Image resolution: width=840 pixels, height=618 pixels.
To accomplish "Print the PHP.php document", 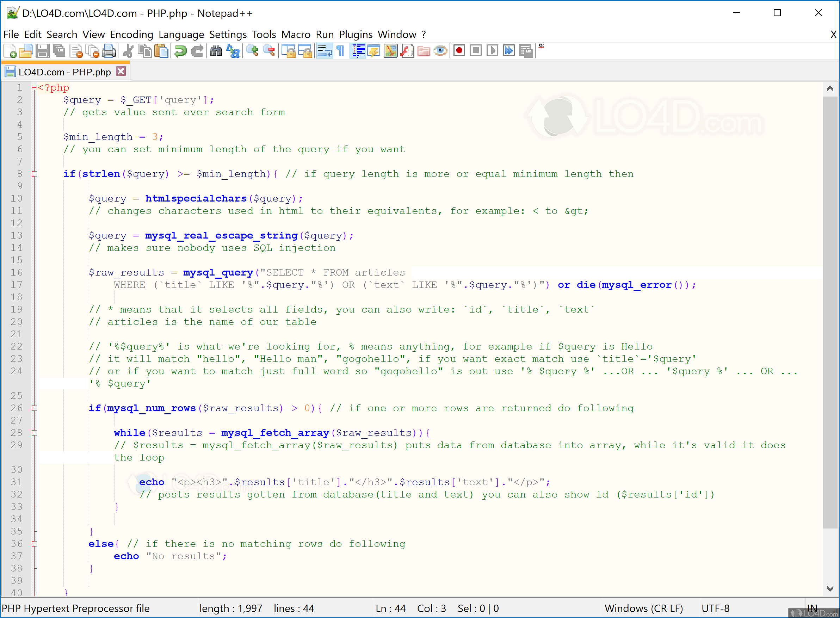I will pyautogui.click(x=109, y=51).
